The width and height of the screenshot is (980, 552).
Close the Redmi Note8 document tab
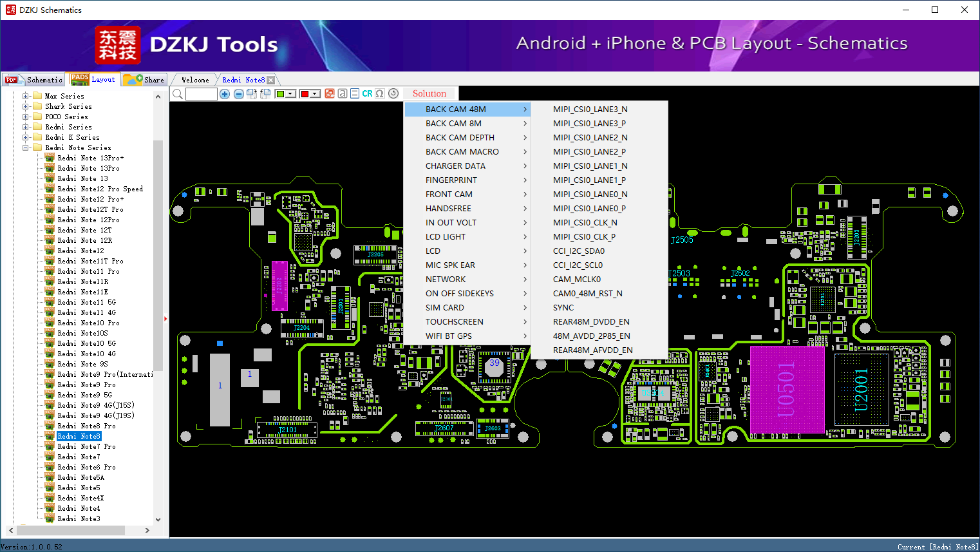coord(270,81)
